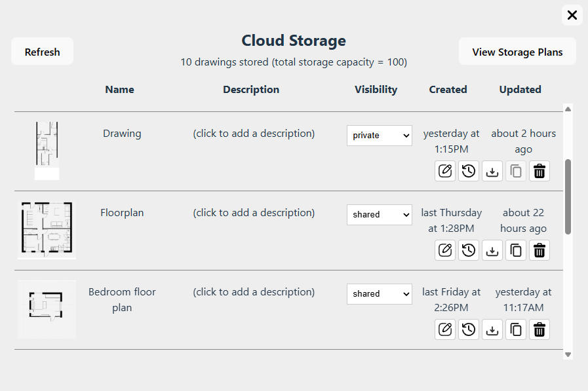
Task: Download the Floorplan drawing
Action: [492, 250]
